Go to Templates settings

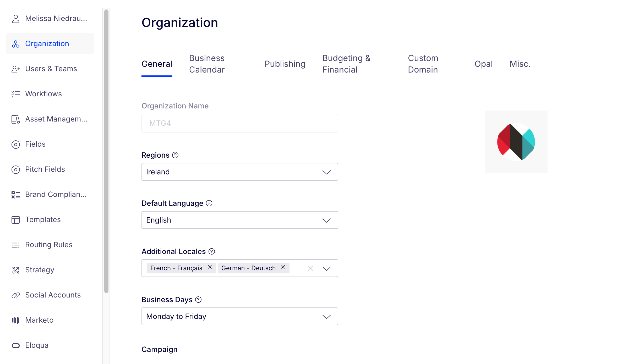click(x=50, y=220)
